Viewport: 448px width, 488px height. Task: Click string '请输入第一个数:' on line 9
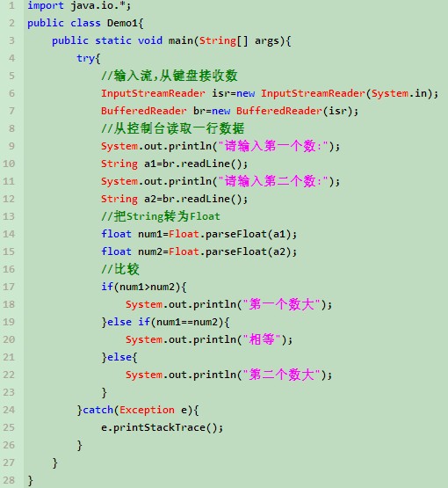pos(273,146)
